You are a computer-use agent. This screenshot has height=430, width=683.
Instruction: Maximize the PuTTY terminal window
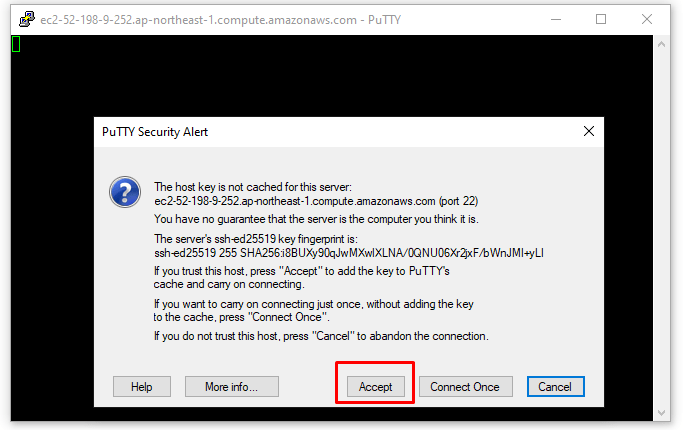click(601, 20)
